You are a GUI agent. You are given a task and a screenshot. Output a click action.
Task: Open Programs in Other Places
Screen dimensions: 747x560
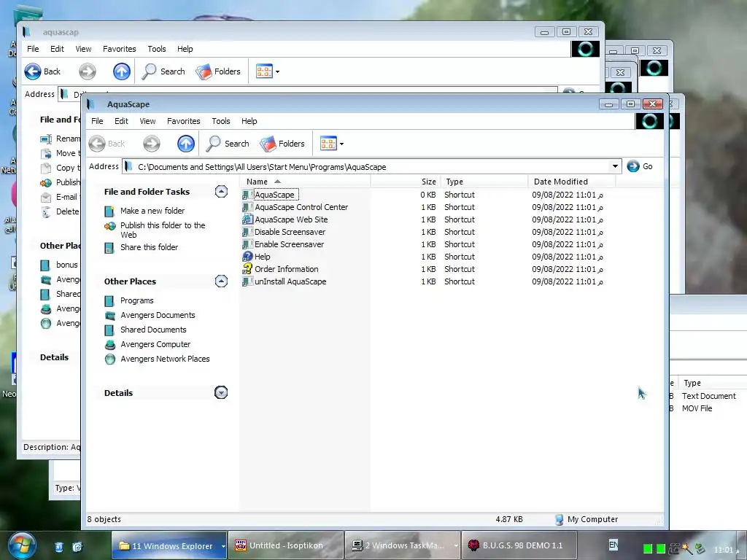pos(136,300)
